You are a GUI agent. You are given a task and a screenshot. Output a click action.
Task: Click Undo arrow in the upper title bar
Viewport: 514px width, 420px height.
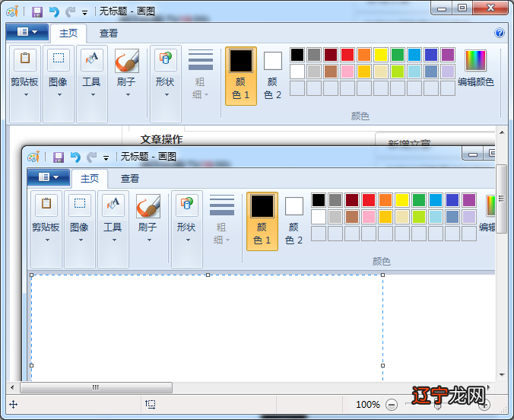[x=54, y=12]
